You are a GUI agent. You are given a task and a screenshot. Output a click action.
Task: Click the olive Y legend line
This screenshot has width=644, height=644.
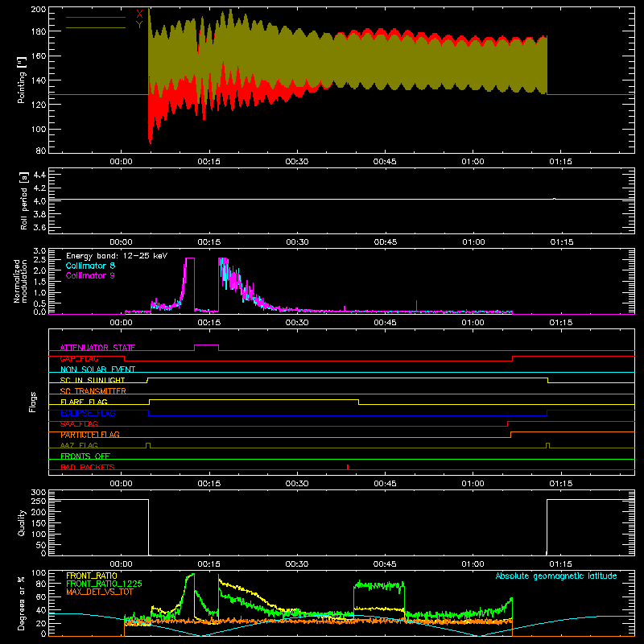click(x=96, y=28)
